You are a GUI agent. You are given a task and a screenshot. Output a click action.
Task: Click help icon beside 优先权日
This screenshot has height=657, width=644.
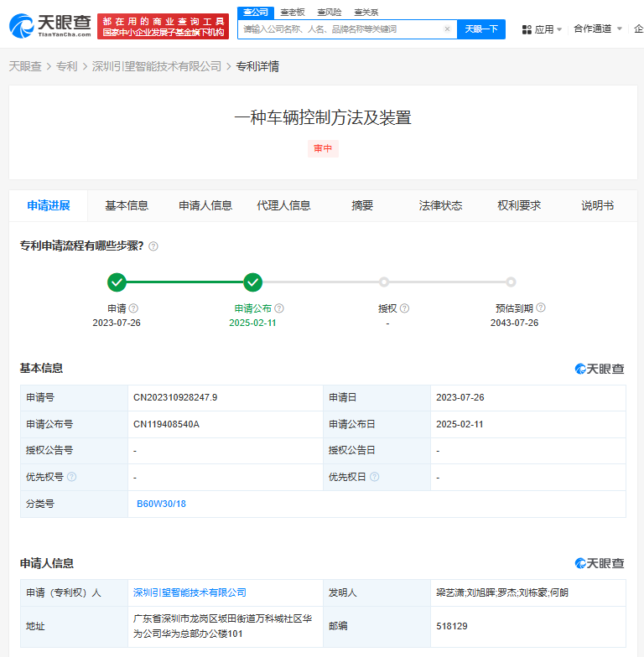click(374, 477)
